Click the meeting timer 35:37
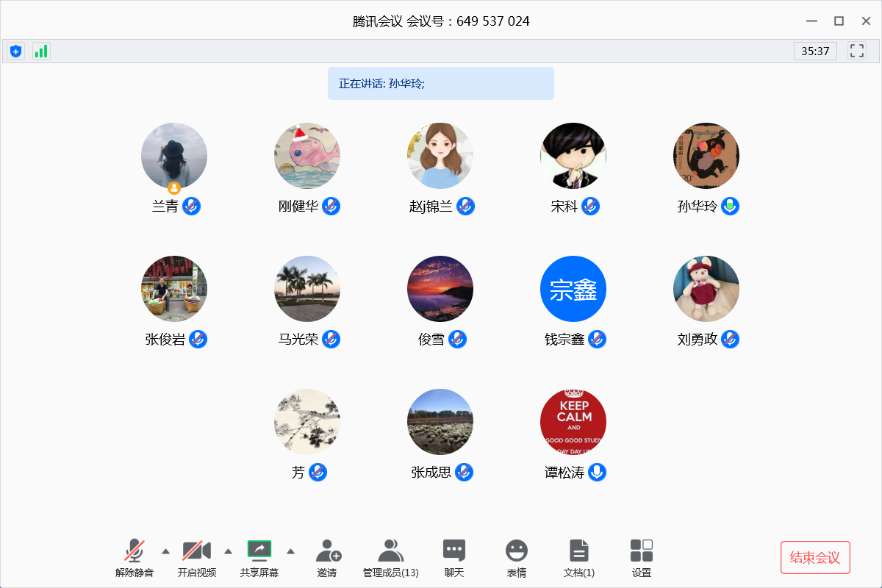Image resolution: width=882 pixels, height=588 pixels. point(815,51)
